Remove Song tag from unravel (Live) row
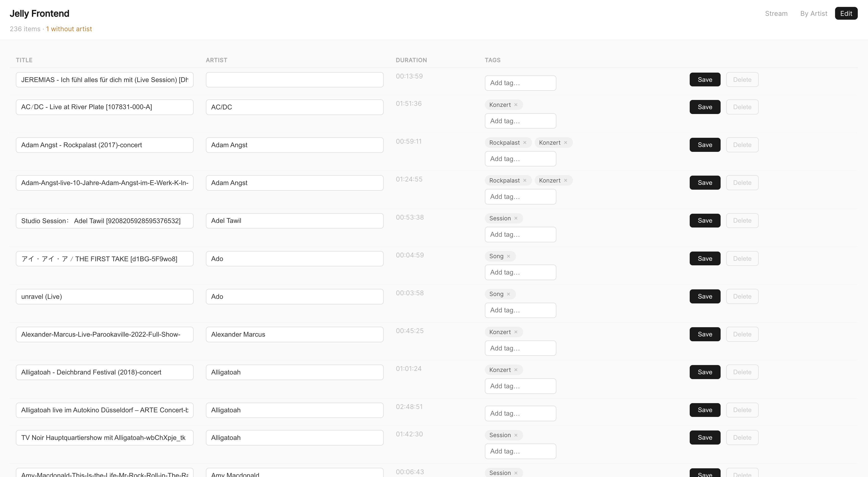 click(509, 294)
